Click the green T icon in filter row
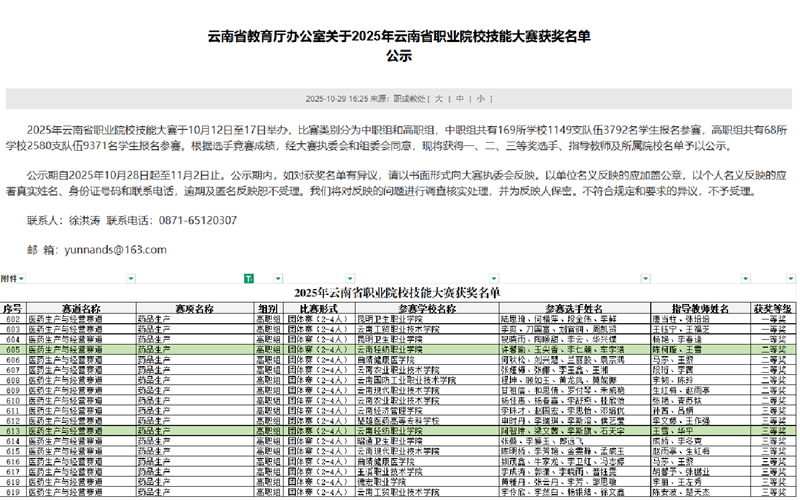This screenshot has width=800, height=500. click(x=250, y=279)
